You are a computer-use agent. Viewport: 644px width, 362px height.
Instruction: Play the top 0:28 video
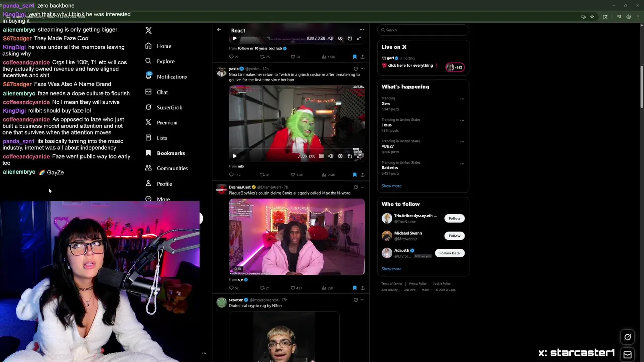(234, 38)
